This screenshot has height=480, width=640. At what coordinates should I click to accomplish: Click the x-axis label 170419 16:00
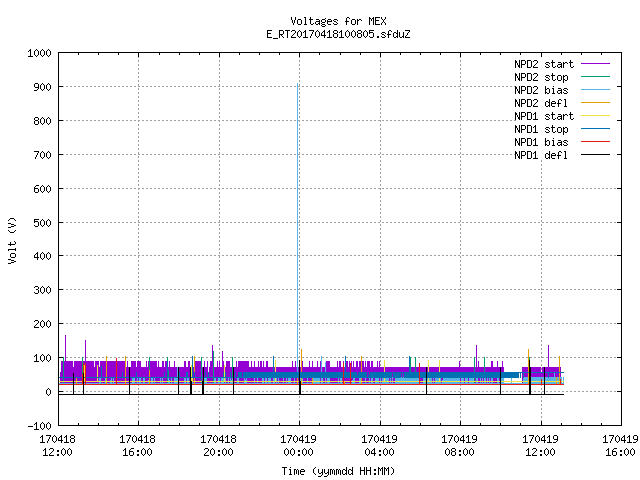click(x=620, y=446)
